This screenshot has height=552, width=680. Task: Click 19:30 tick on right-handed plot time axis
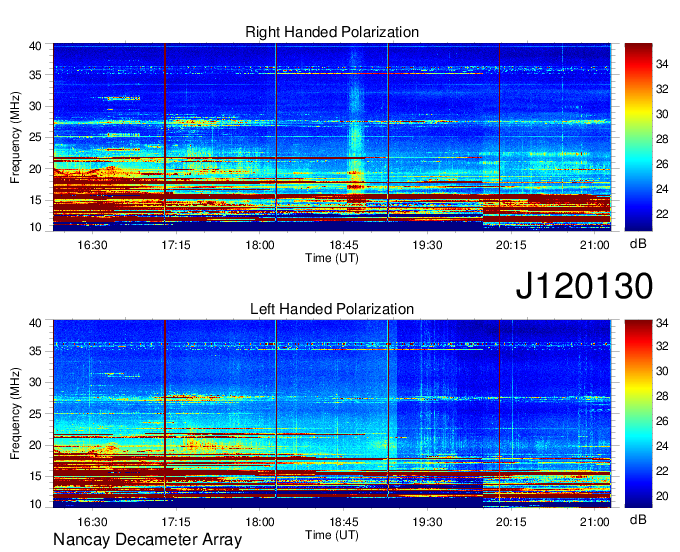tap(427, 245)
